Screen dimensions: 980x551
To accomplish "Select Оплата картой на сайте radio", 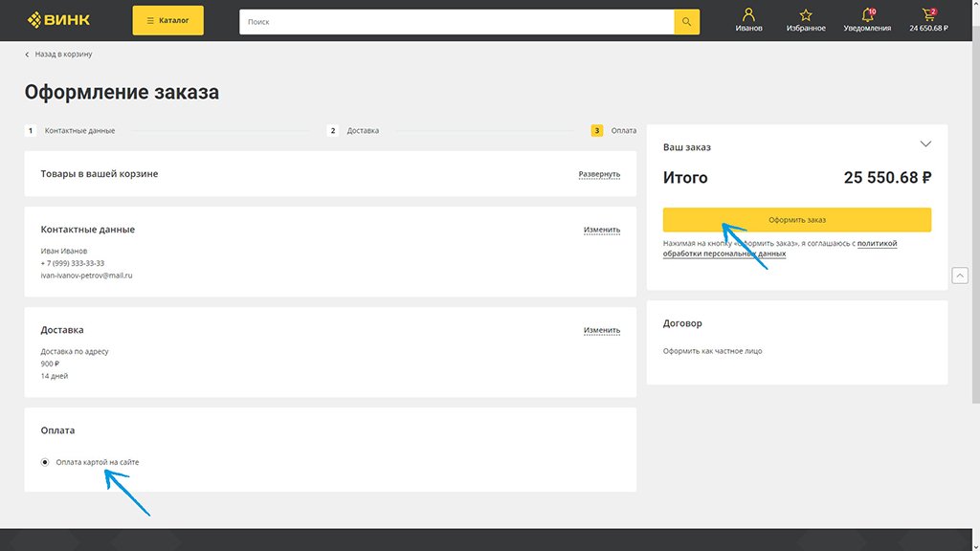I will pyautogui.click(x=45, y=462).
